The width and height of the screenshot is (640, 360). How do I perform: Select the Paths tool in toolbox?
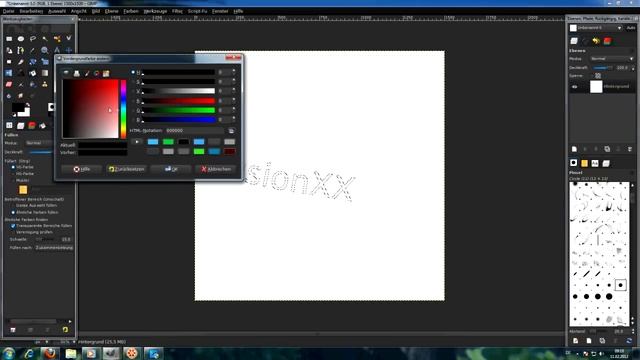pyautogui.click(x=21, y=50)
